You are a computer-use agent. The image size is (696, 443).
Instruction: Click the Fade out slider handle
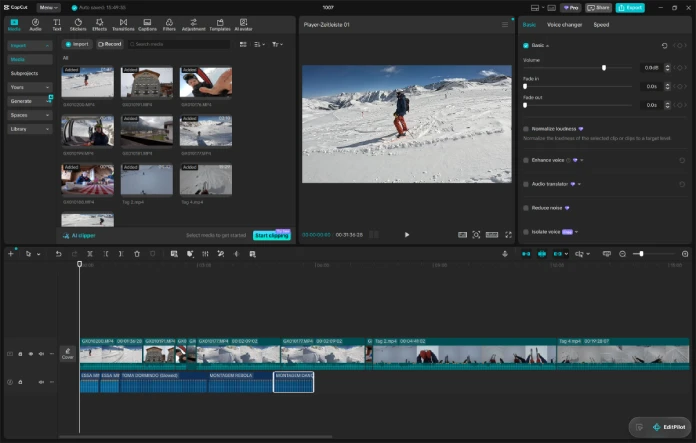point(525,105)
